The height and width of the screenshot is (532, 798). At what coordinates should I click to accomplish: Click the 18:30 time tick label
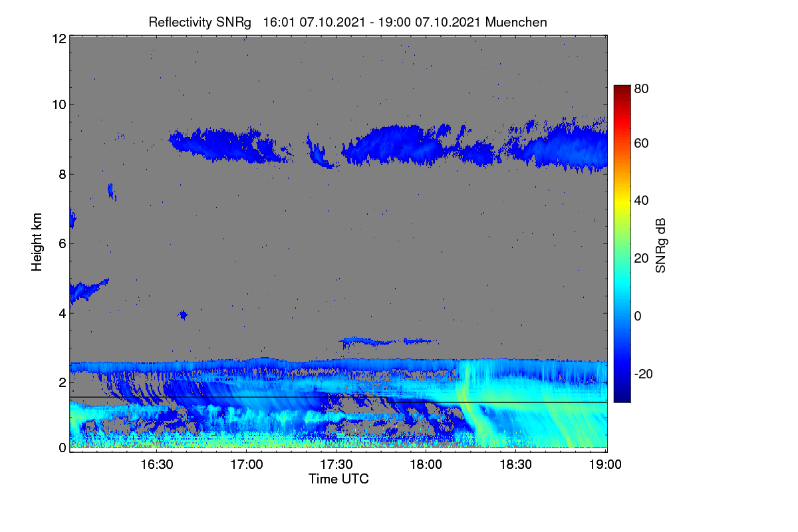click(516, 464)
